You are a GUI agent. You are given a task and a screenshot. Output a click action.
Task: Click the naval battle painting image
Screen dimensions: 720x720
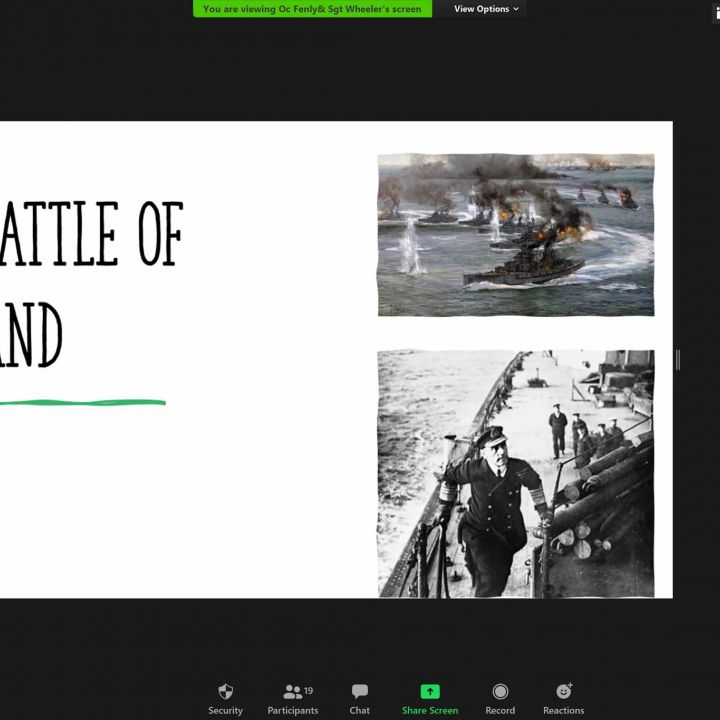[x=515, y=235]
